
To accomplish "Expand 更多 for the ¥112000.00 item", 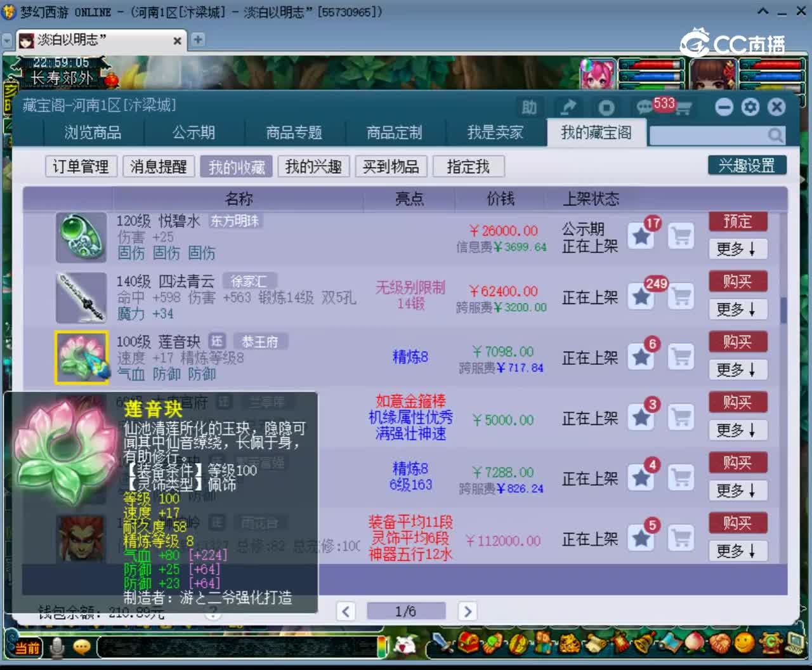I will click(x=737, y=551).
